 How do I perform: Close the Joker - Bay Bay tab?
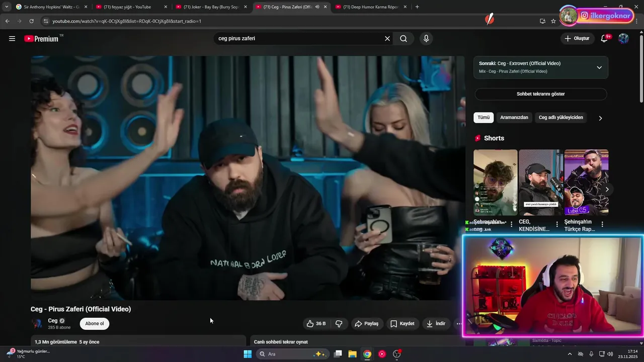245,7
